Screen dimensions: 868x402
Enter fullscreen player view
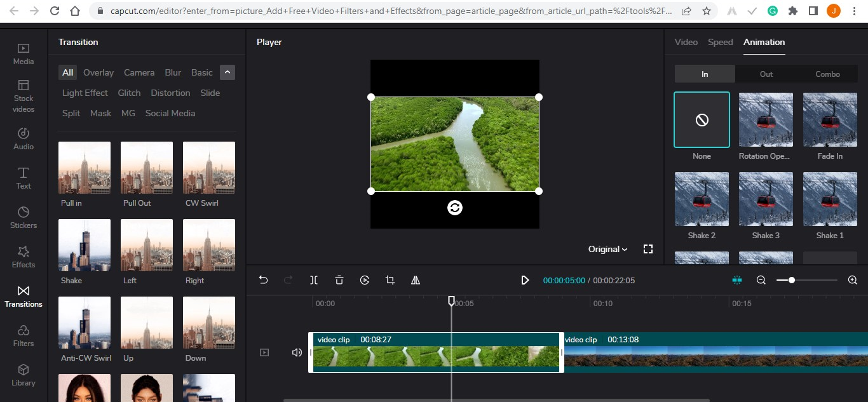(x=648, y=249)
